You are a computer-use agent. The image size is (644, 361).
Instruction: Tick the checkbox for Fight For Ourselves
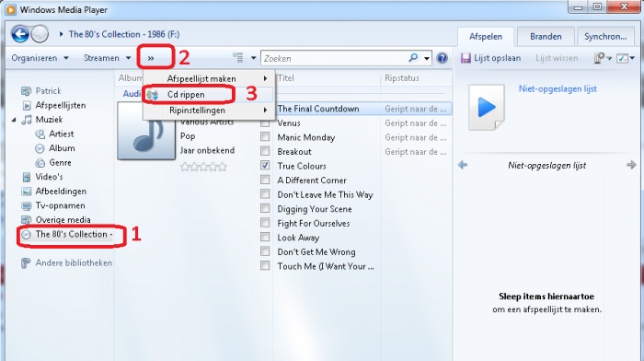click(x=265, y=223)
